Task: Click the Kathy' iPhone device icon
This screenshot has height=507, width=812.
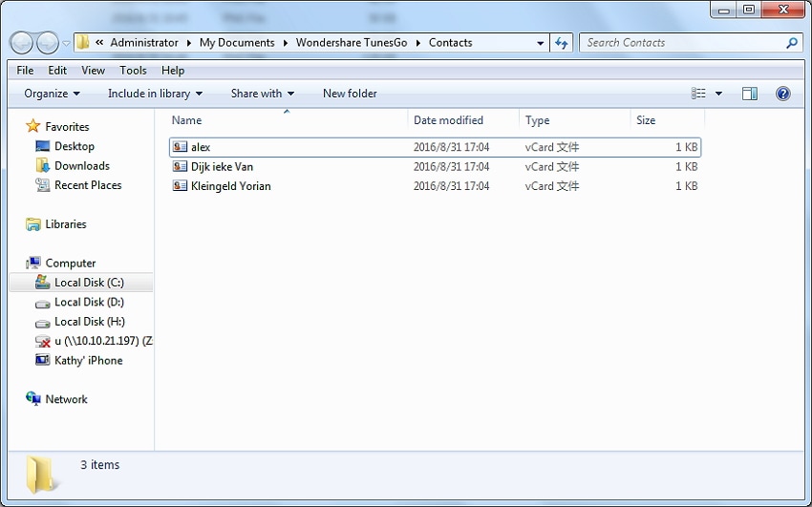Action: (42, 360)
